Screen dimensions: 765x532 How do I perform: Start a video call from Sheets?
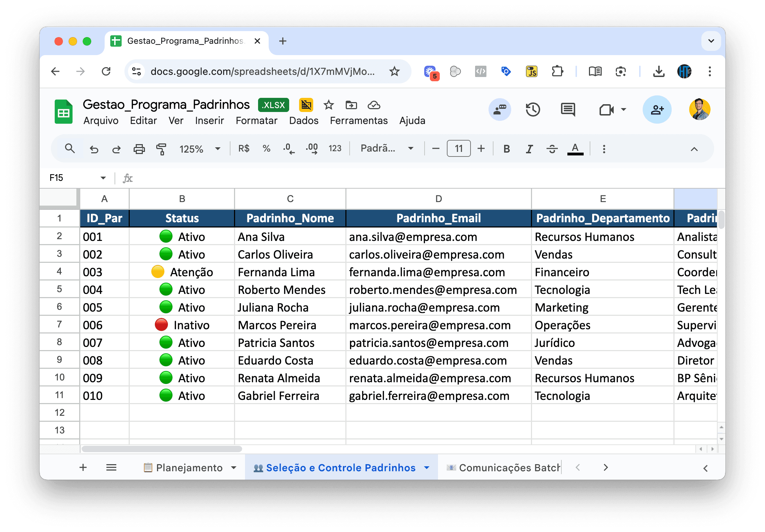607,110
